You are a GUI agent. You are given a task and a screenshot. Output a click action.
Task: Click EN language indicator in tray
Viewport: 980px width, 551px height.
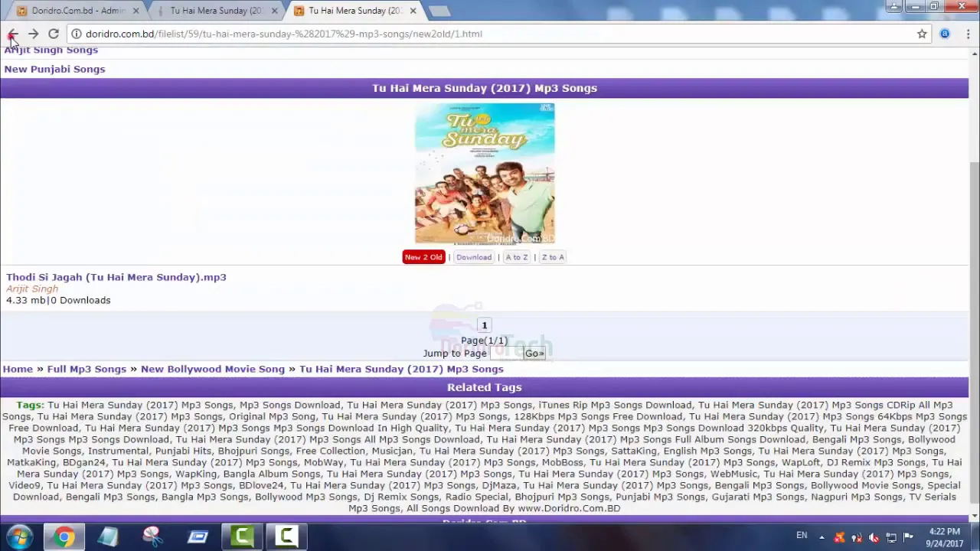click(802, 536)
